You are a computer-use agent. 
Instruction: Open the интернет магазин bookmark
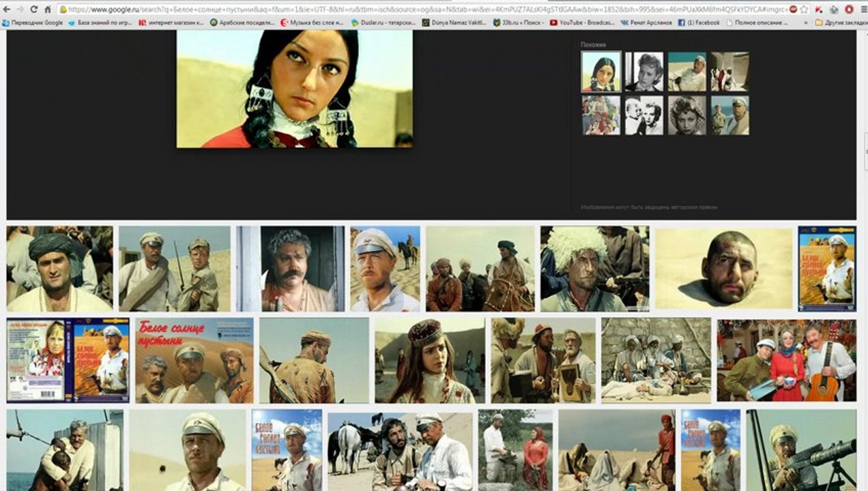pos(171,23)
